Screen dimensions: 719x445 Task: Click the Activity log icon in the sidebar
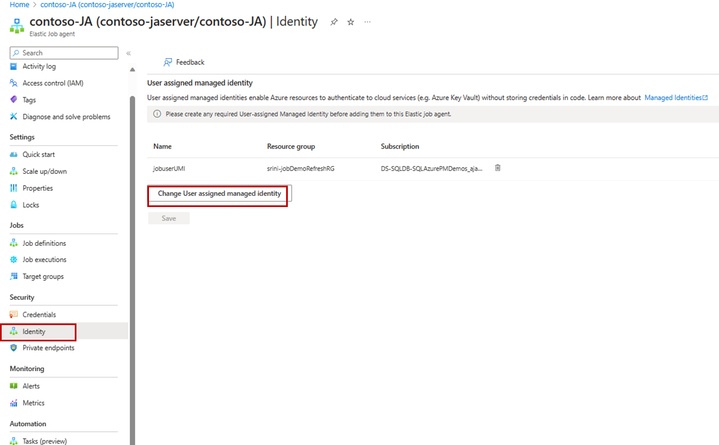click(14, 67)
